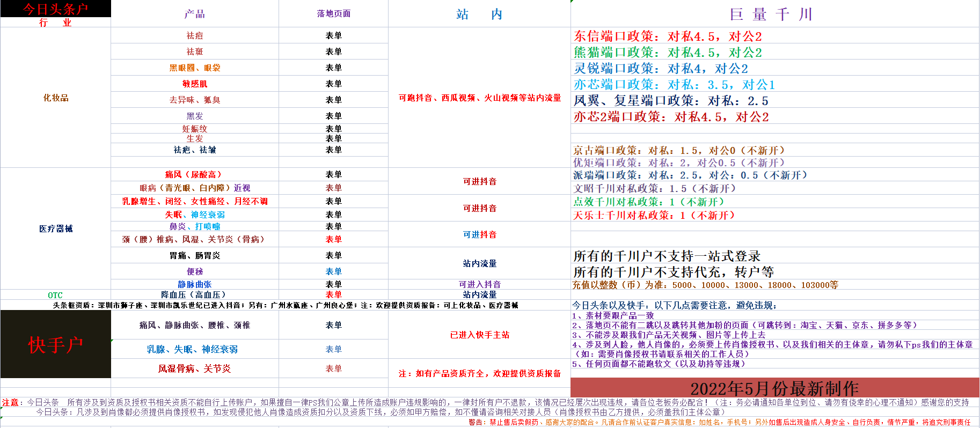Select the 点效千川对私政策 line
The image size is (980, 428).
pos(649,202)
